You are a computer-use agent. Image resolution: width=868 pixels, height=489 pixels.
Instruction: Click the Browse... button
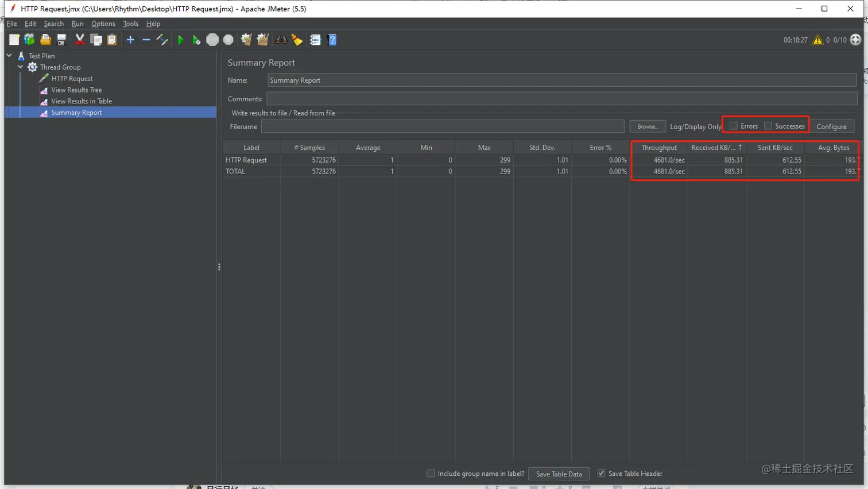tap(648, 126)
